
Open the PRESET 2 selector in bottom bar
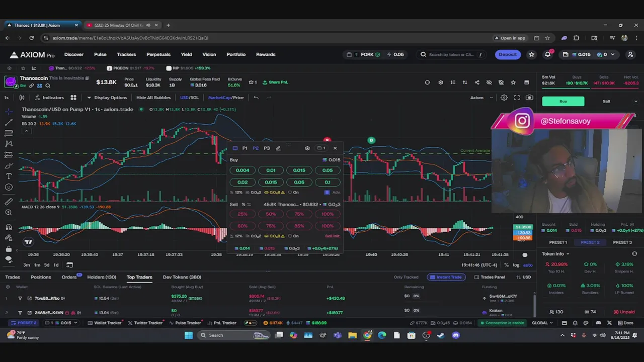24,323
